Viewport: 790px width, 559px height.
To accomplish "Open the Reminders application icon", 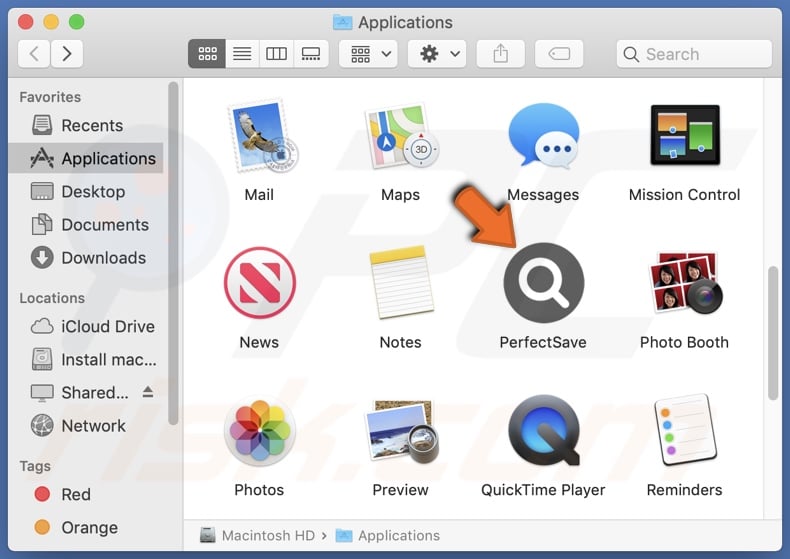I will (685, 430).
